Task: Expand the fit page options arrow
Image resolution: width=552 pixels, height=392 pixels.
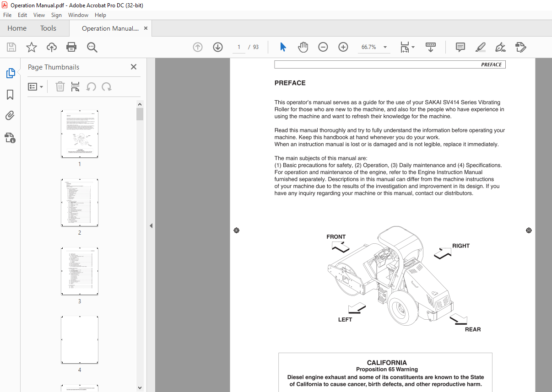Action: 413,47
